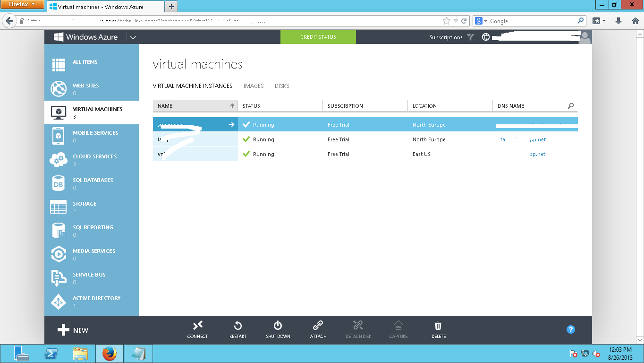The height and width of the screenshot is (363, 644).
Task: Click the taskbar clock
Action: (621, 354)
